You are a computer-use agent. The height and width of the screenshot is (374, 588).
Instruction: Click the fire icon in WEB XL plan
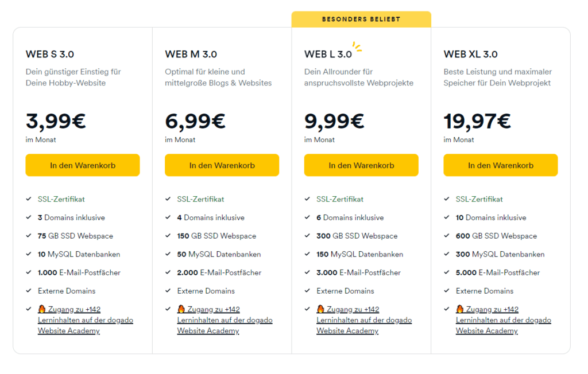click(460, 309)
